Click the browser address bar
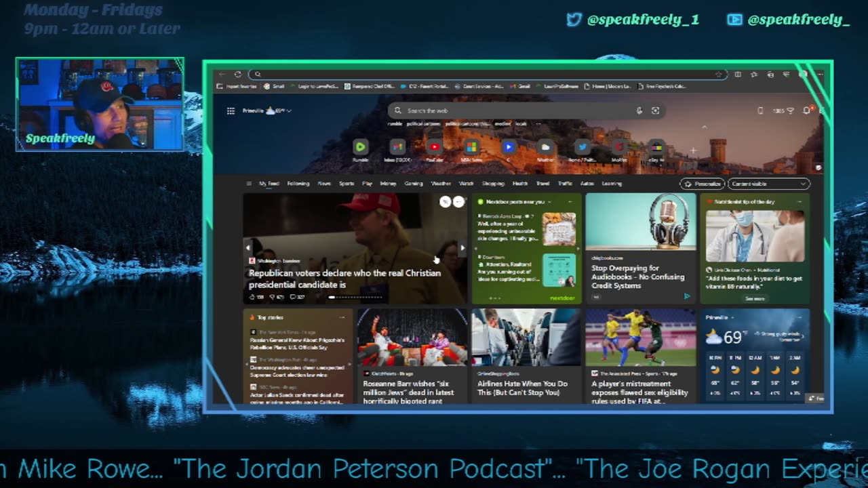Image resolution: width=868 pixels, height=488 pixels. (x=486, y=74)
